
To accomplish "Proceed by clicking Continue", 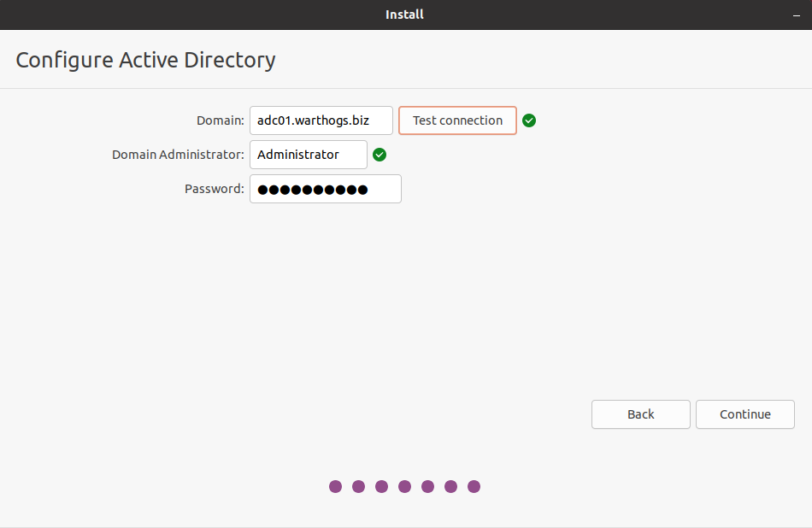I will [x=744, y=414].
